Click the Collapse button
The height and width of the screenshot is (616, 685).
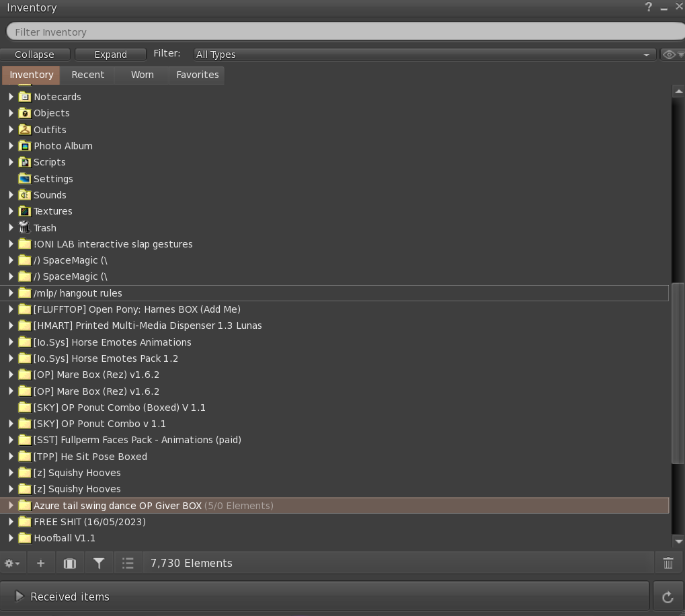pos(34,54)
